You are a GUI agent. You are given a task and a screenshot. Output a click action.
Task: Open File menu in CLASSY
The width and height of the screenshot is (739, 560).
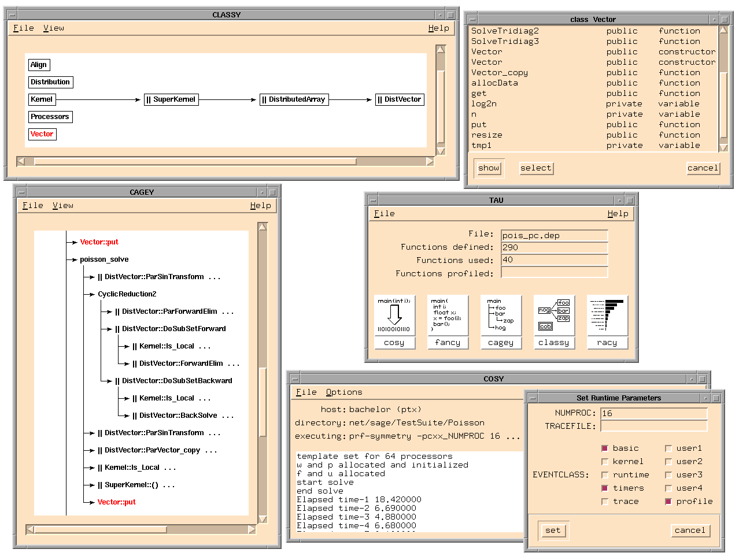(x=24, y=28)
